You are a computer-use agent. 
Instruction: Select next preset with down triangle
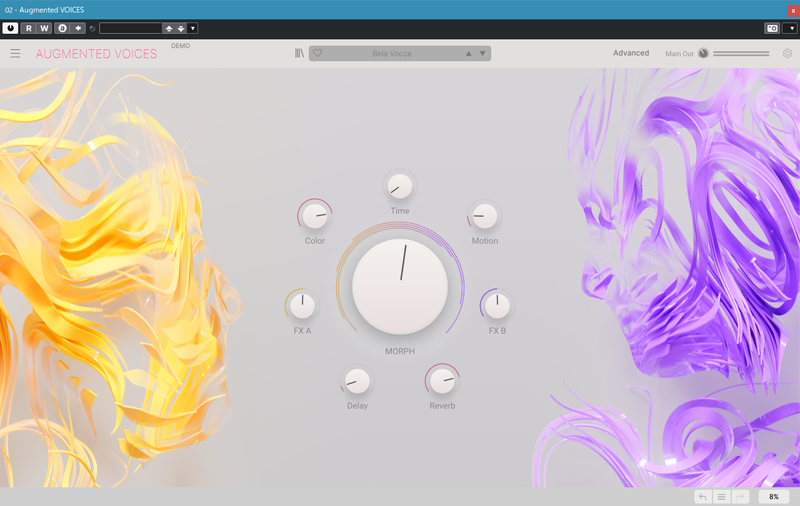coord(482,53)
